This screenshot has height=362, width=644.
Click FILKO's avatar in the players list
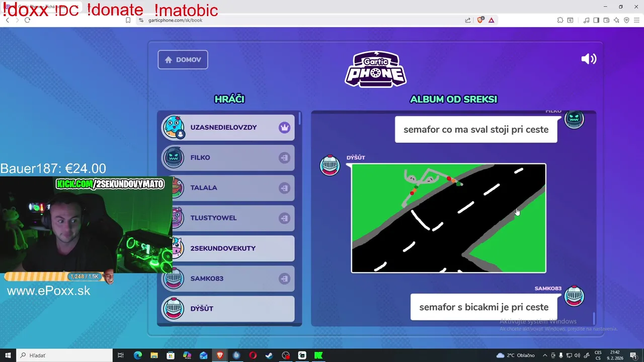point(174,157)
